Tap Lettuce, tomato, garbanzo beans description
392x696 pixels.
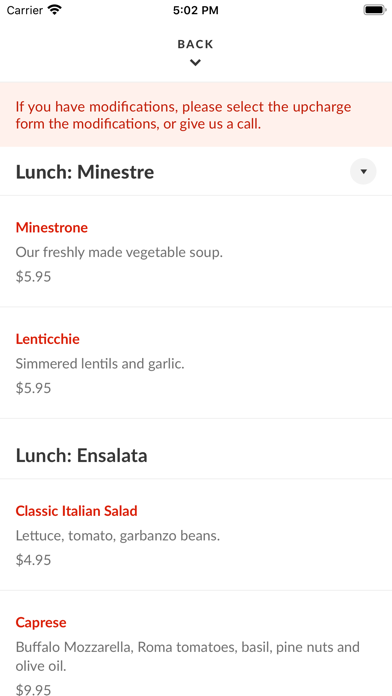point(118,536)
